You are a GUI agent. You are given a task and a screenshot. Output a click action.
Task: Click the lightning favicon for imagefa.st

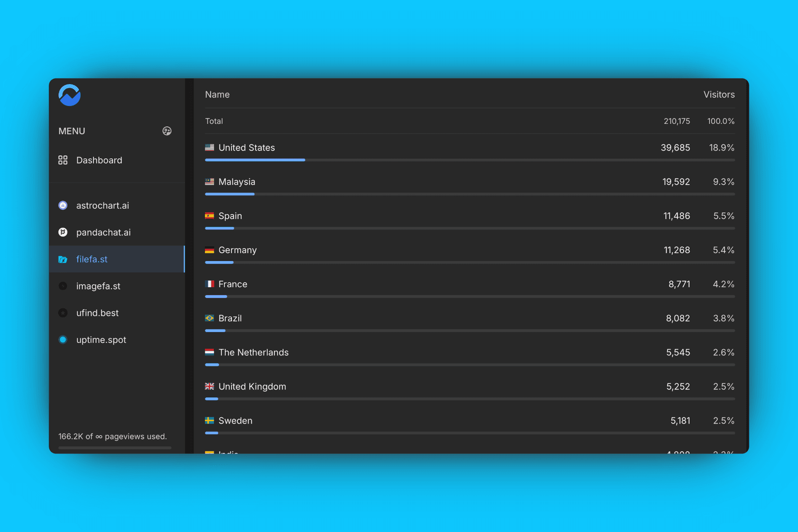[63, 286]
